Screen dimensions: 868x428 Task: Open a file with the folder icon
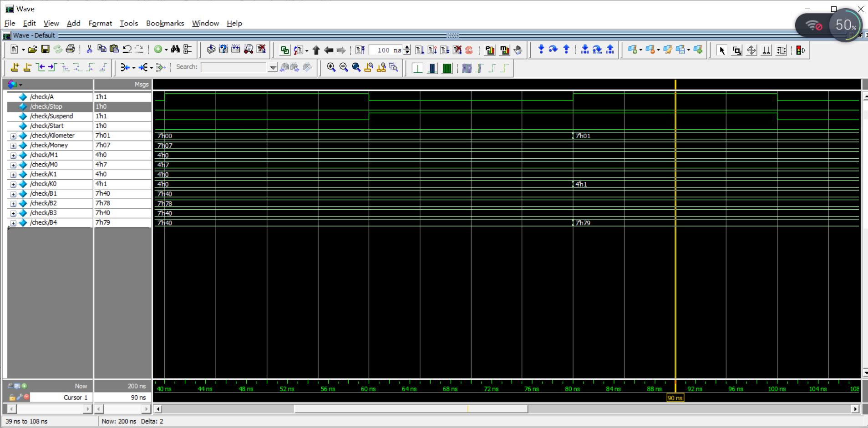pyautogui.click(x=32, y=50)
